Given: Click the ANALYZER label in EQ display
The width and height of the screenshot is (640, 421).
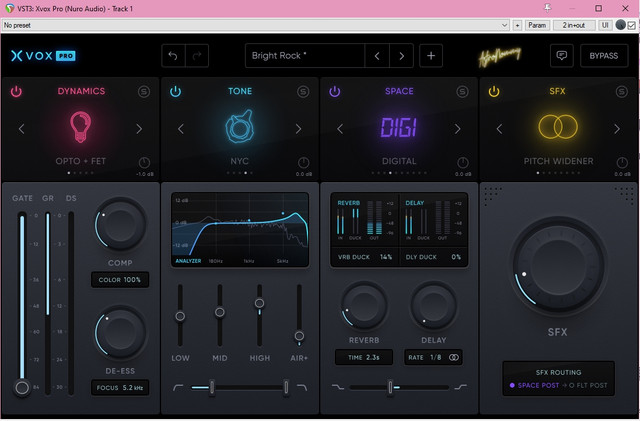Looking at the screenshot, I should pos(188,261).
